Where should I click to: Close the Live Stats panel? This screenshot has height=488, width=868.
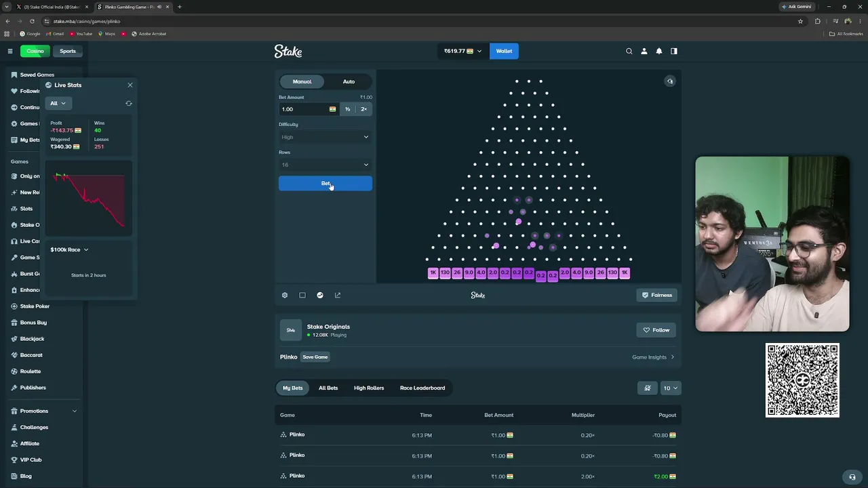tap(130, 85)
